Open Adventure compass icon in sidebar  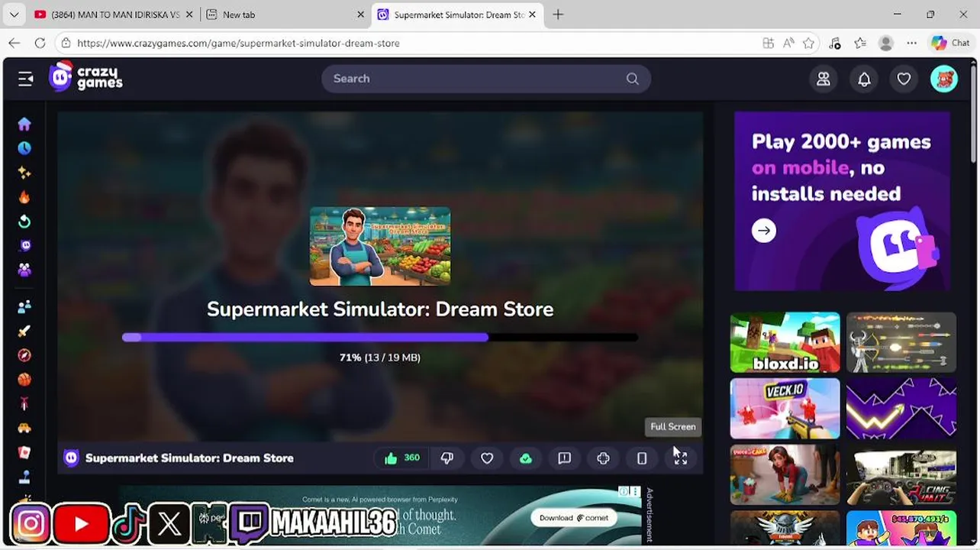24,355
